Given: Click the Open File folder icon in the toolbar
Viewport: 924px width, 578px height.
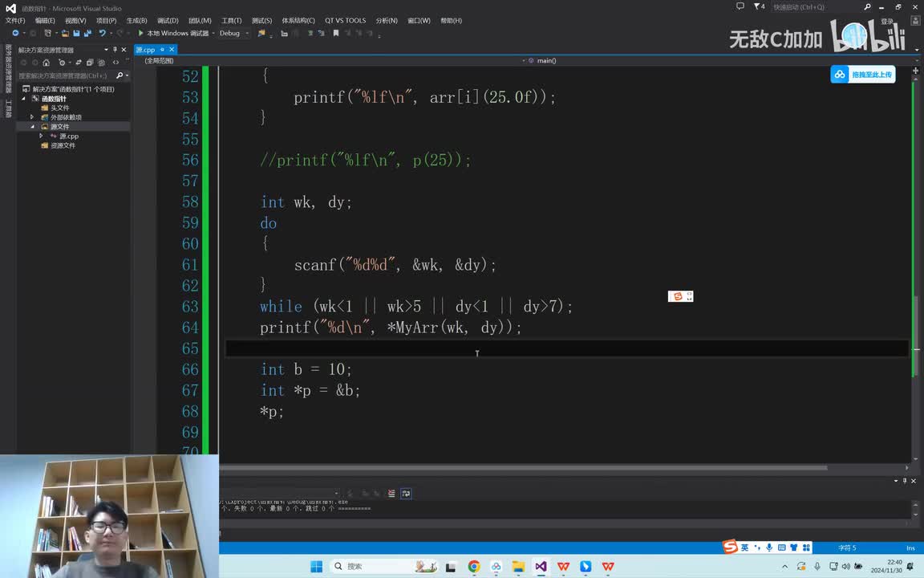Looking at the screenshot, I should pos(66,34).
